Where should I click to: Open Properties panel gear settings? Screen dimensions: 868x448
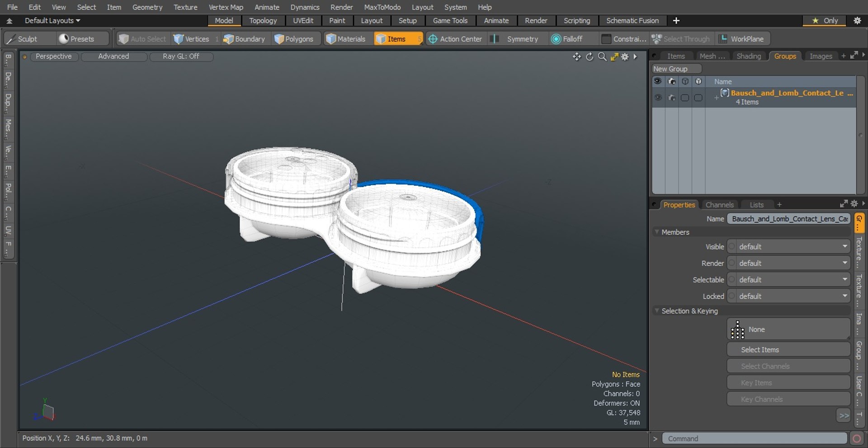[854, 204]
